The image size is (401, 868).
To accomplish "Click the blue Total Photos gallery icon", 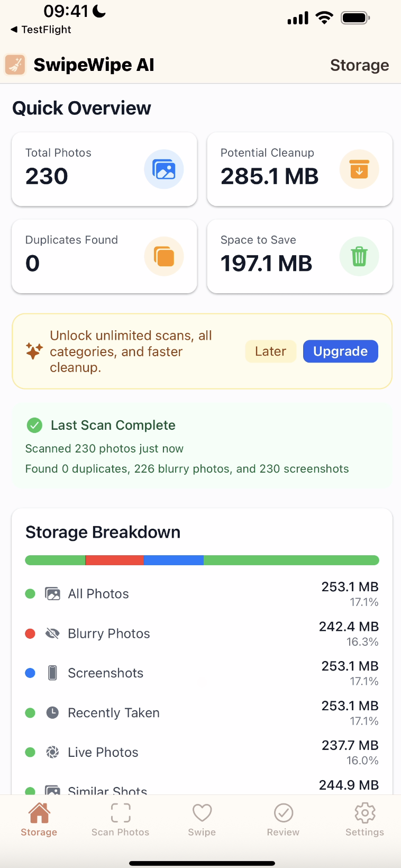I will (164, 169).
